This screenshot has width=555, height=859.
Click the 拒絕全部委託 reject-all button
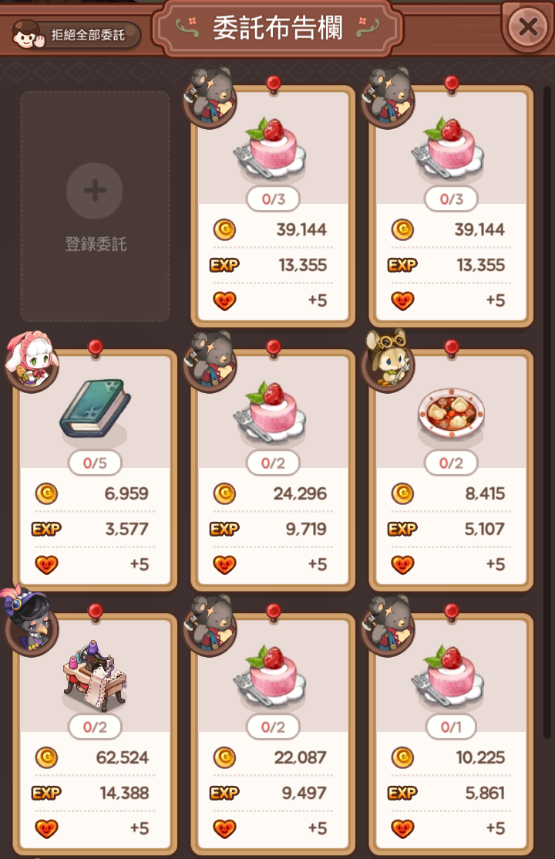coord(76,35)
